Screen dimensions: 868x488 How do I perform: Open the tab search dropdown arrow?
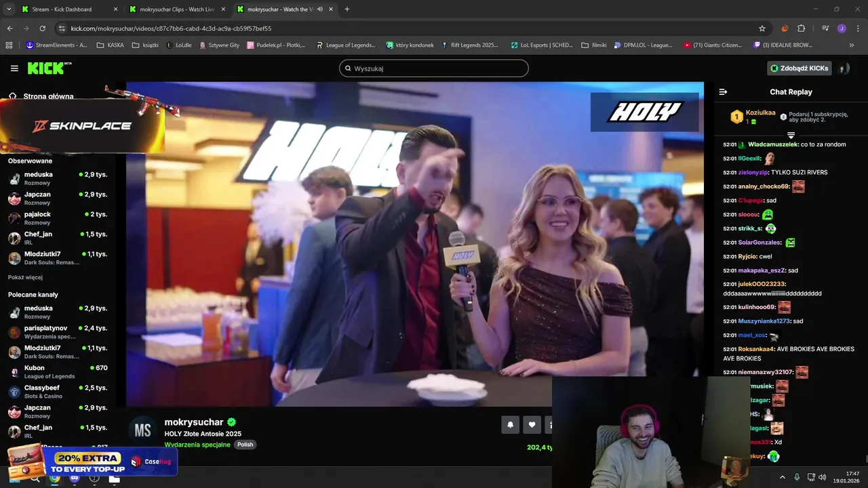[9, 9]
